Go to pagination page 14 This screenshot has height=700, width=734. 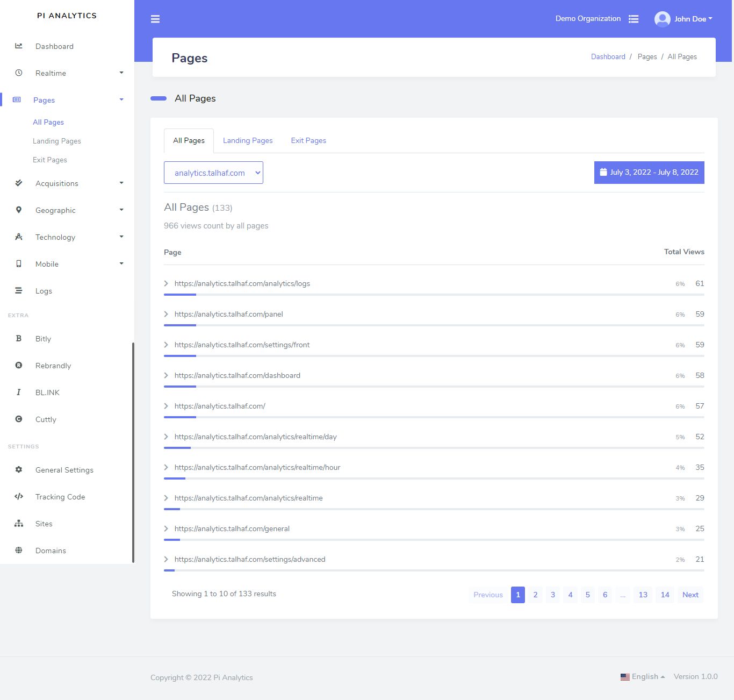[x=665, y=595]
